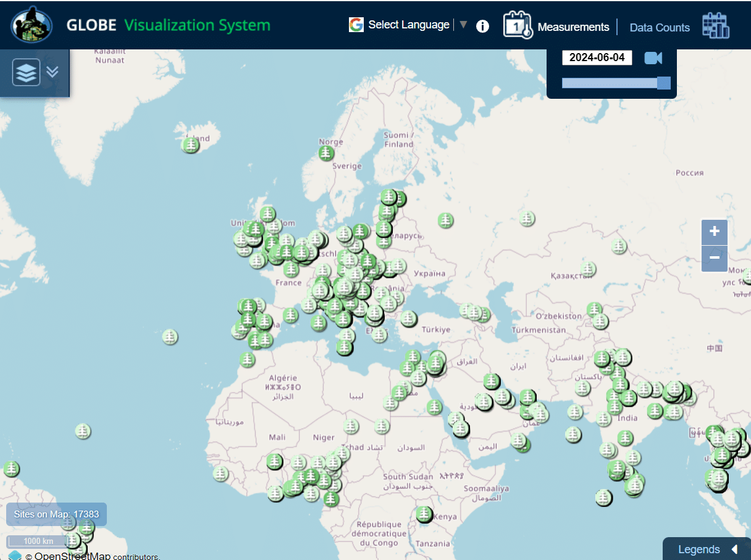
Task: Expand the layers panel double chevron
Action: point(52,72)
